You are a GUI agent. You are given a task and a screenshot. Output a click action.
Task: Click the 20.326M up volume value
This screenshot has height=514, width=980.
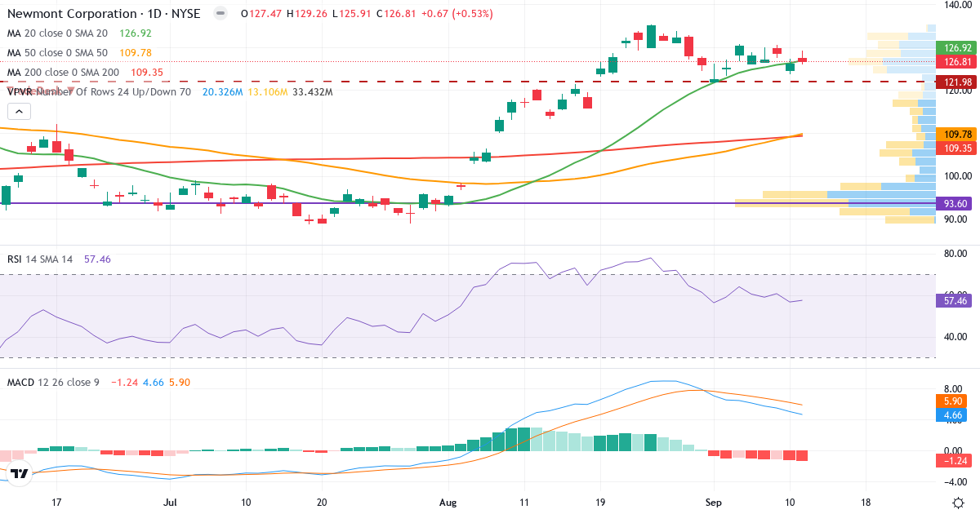pos(221,91)
